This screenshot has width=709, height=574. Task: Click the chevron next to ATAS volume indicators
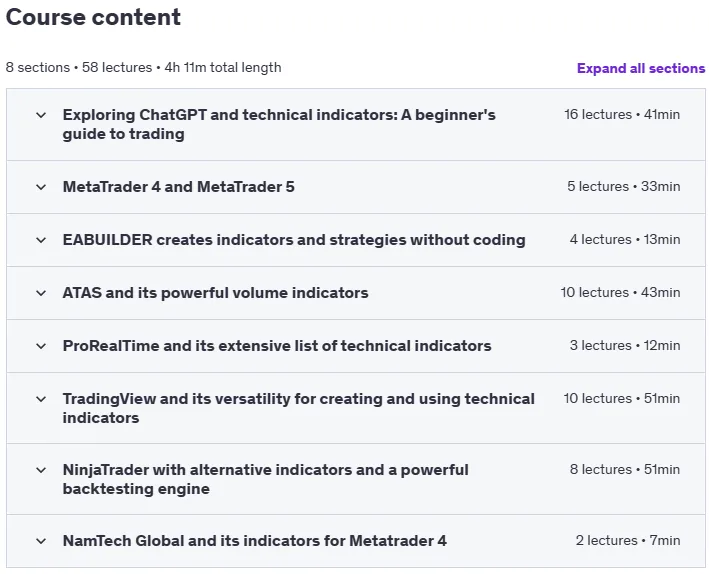tap(41, 293)
